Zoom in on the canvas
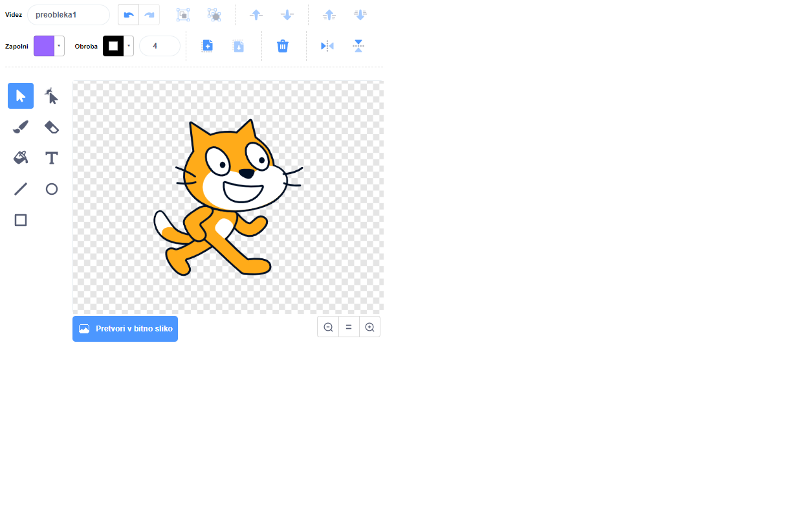Image resolution: width=812 pixels, height=523 pixels. point(369,327)
